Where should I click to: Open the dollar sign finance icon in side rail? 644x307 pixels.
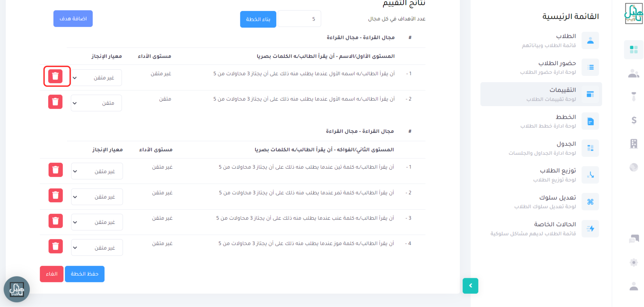pos(634,120)
